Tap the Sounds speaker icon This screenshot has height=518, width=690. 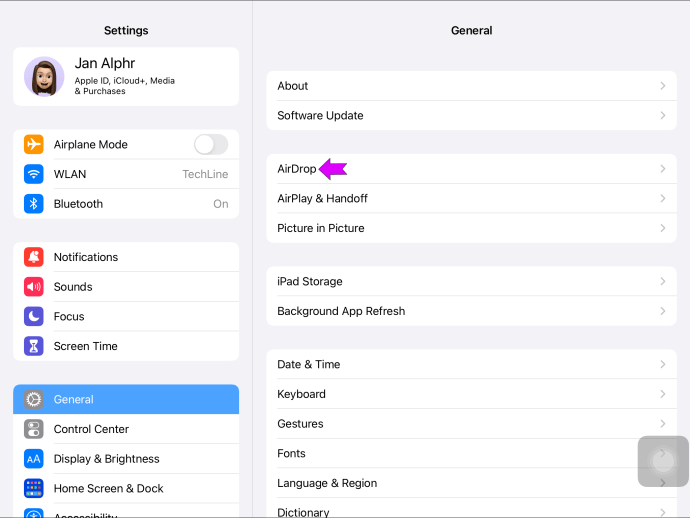(x=34, y=287)
